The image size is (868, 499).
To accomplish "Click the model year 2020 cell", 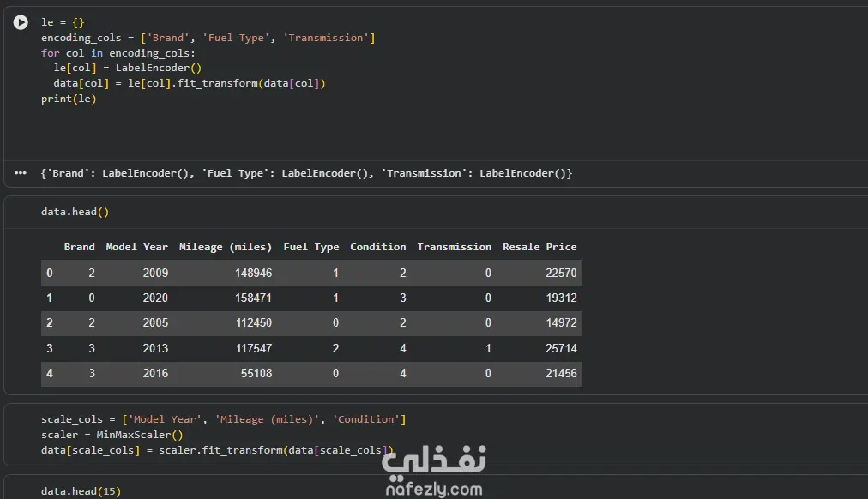I will point(155,298).
